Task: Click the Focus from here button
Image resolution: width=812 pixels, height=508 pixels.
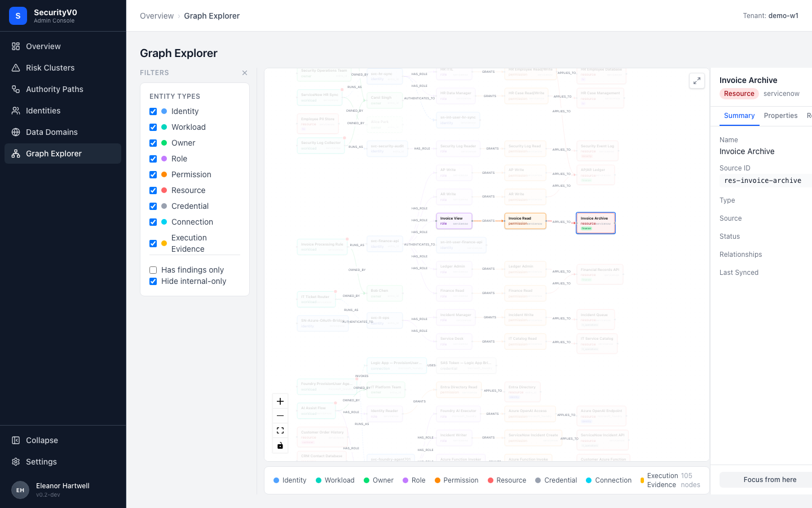Action: pyautogui.click(x=766, y=480)
